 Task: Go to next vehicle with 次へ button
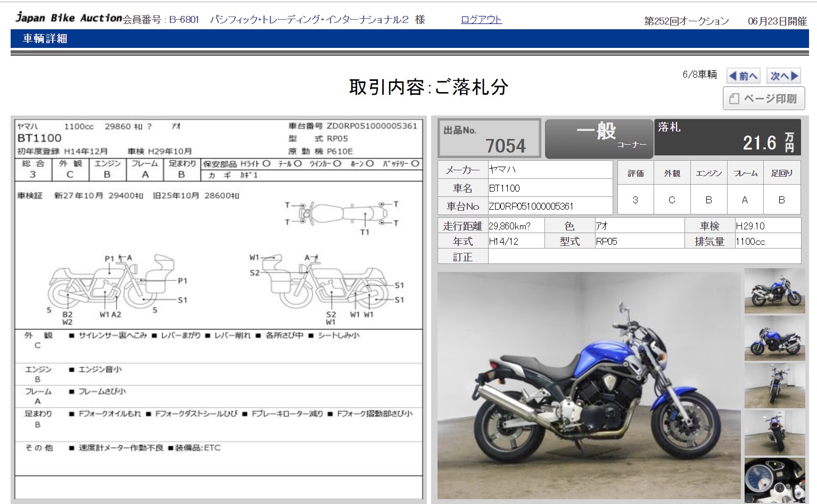point(784,76)
